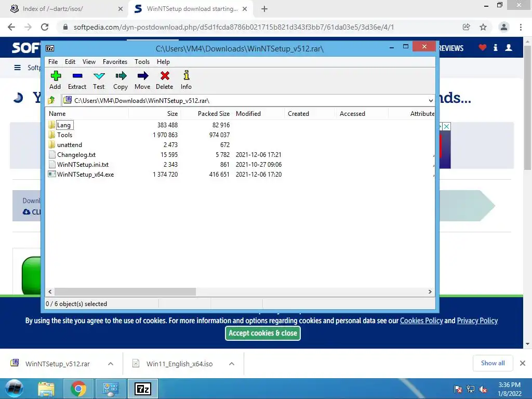Select the Tools folder
The height and width of the screenshot is (399, 532).
coord(64,135)
